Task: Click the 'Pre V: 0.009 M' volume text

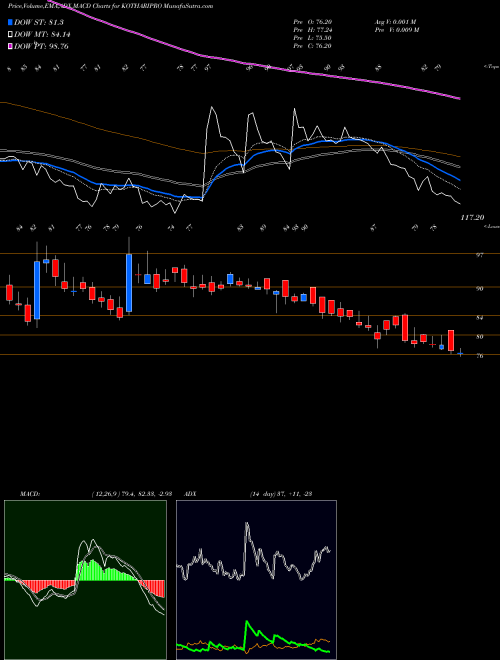Action: pyautogui.click(x=396, y=30)
